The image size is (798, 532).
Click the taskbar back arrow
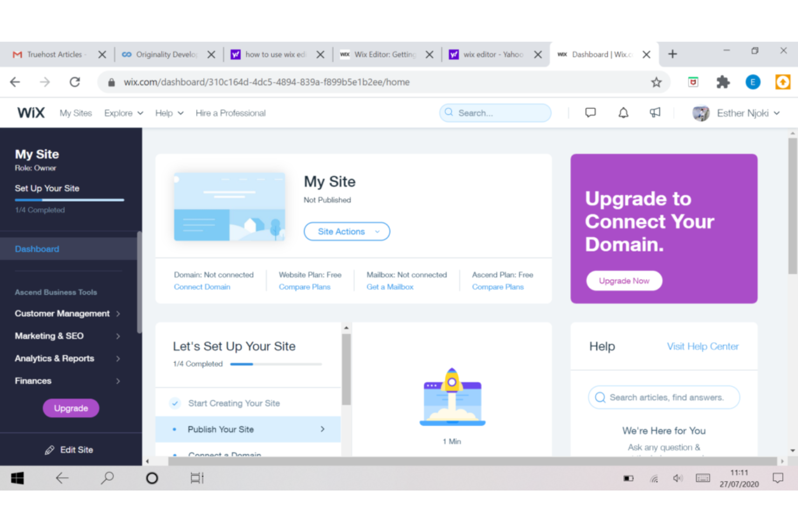tap(62, 478)
